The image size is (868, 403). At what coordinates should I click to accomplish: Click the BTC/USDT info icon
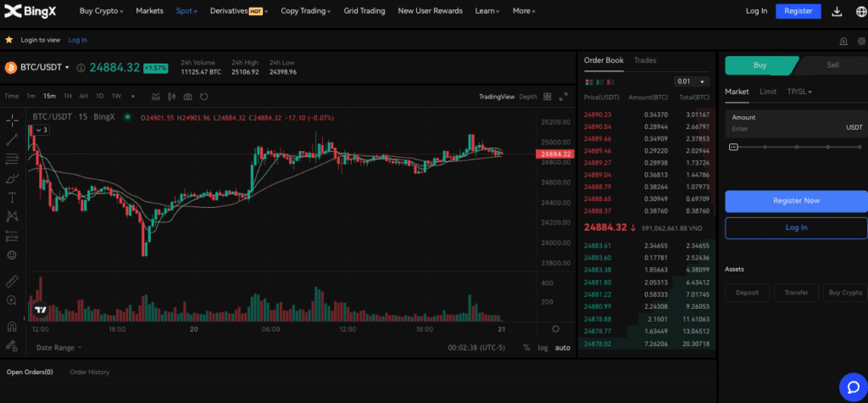tap(81, 68)
